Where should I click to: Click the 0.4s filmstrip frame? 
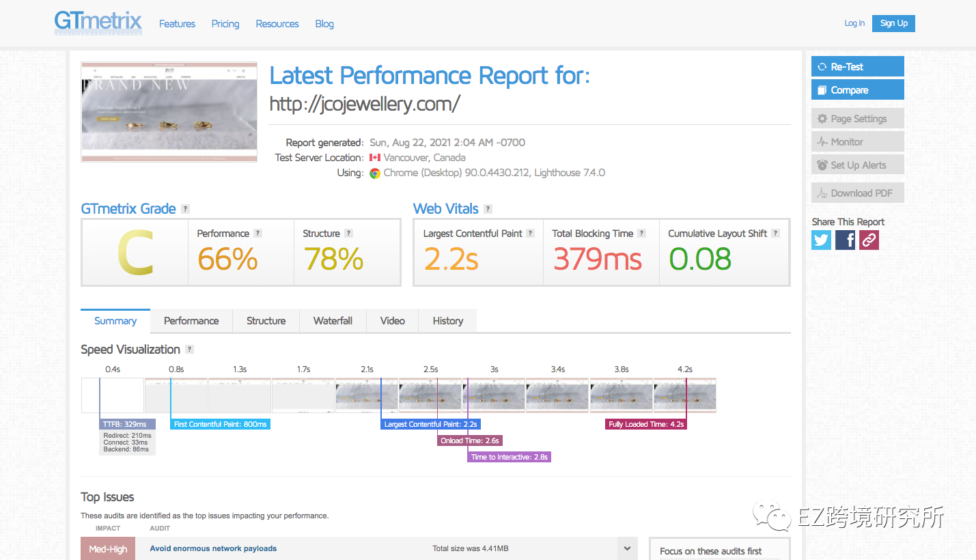click(x=113, y=395)
